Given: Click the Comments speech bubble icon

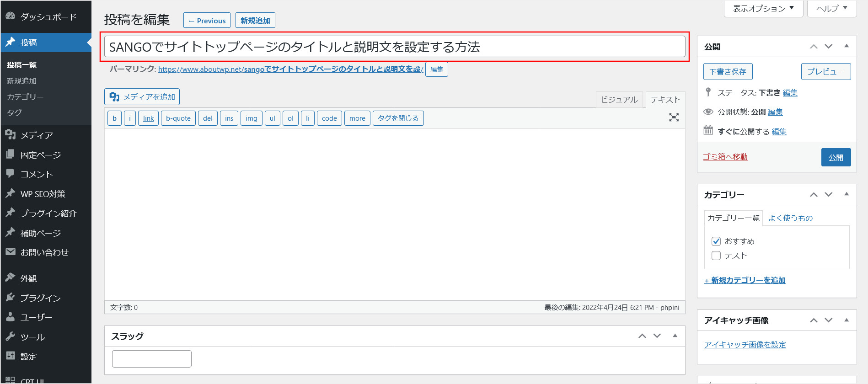Looking at the screenshot, I should click(x=10, y=174).
